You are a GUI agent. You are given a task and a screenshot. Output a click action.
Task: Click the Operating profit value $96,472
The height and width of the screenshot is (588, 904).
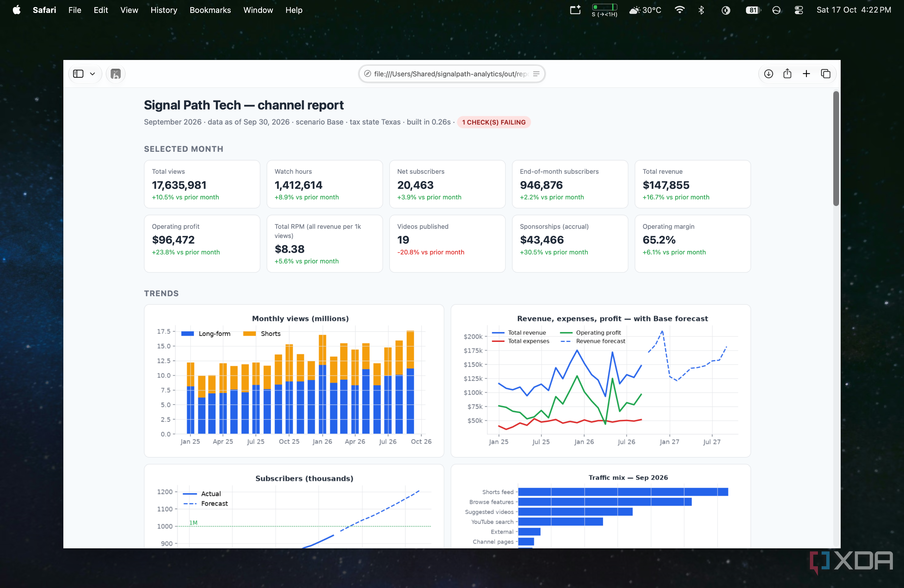[x=173, y=240]
